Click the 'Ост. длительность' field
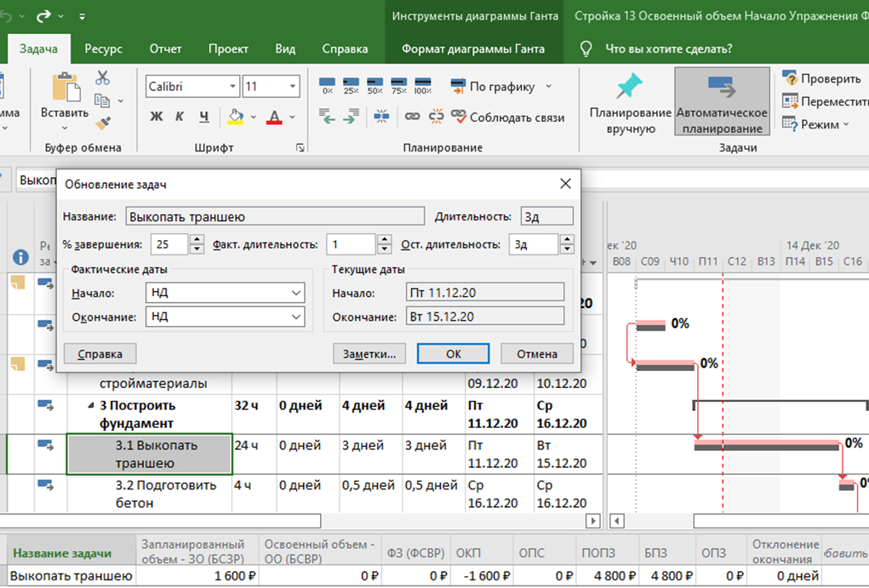869x588 pixels. coord(533,244)
